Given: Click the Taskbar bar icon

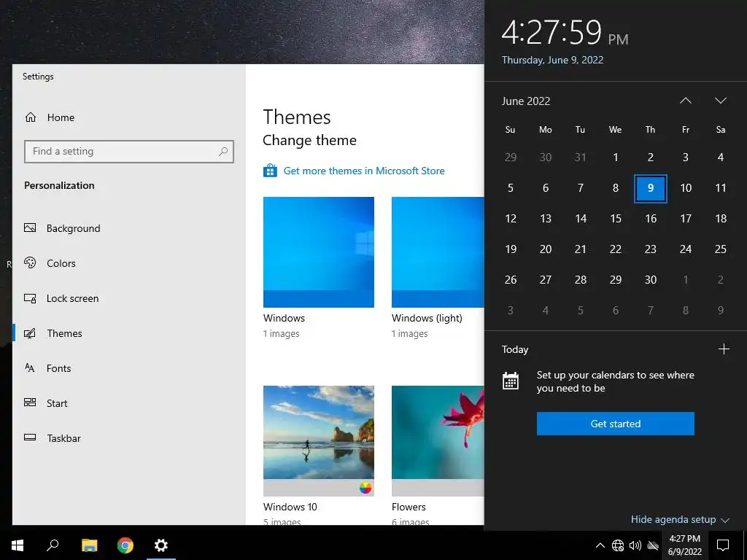Looking at the screenshot, I should pyautogui.click(x=30, y=437).
